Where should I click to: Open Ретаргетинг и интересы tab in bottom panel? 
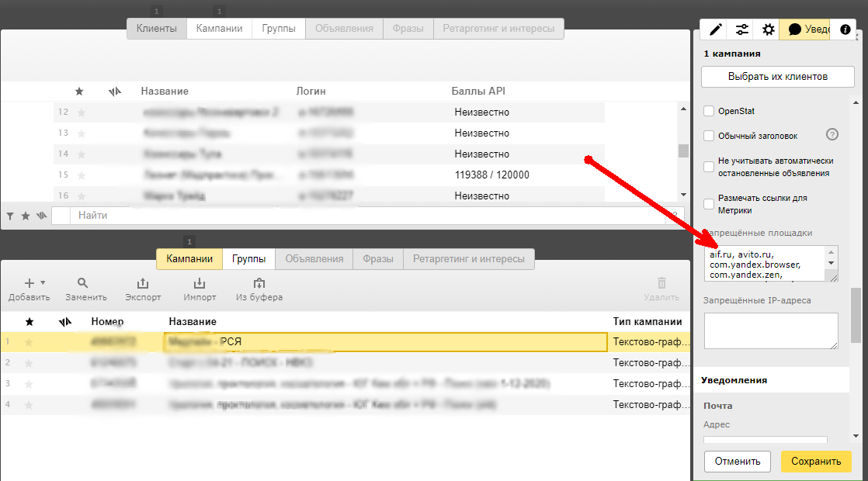click(x=468, y=259)
